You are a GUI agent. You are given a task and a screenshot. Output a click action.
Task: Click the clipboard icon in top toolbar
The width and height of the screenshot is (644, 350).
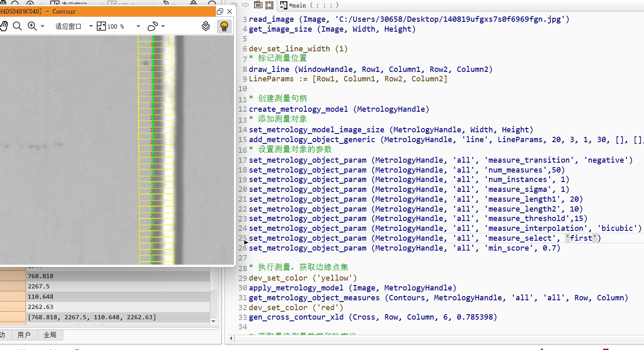click(258, 5)
